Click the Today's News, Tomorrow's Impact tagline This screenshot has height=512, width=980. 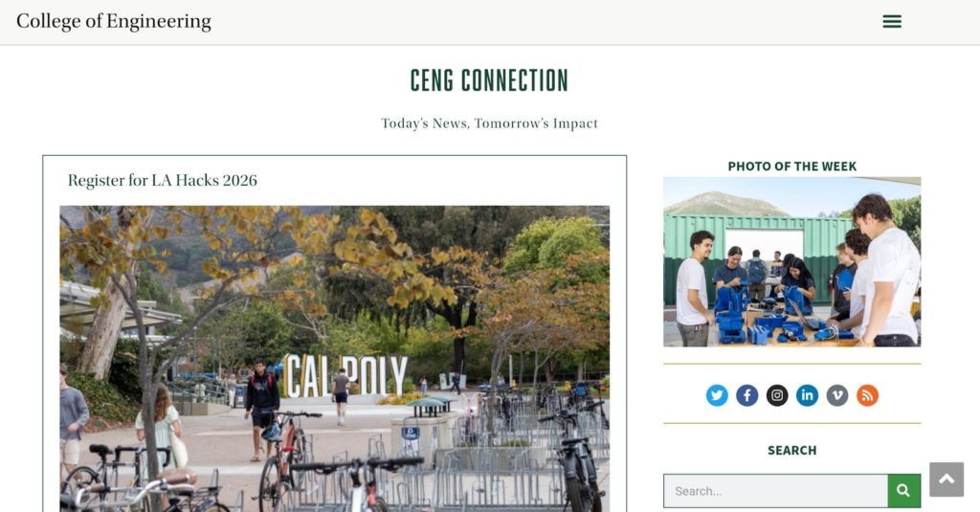click(489, 123)
